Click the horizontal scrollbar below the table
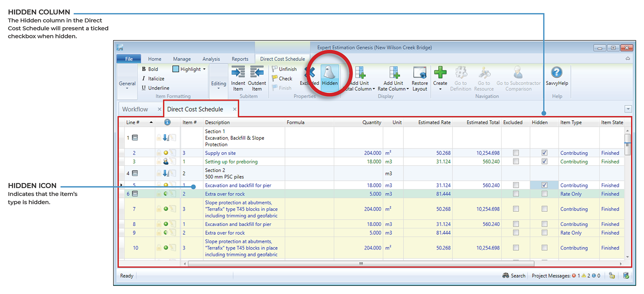Screen dimensions: 644x294 (x=361, y=264)
